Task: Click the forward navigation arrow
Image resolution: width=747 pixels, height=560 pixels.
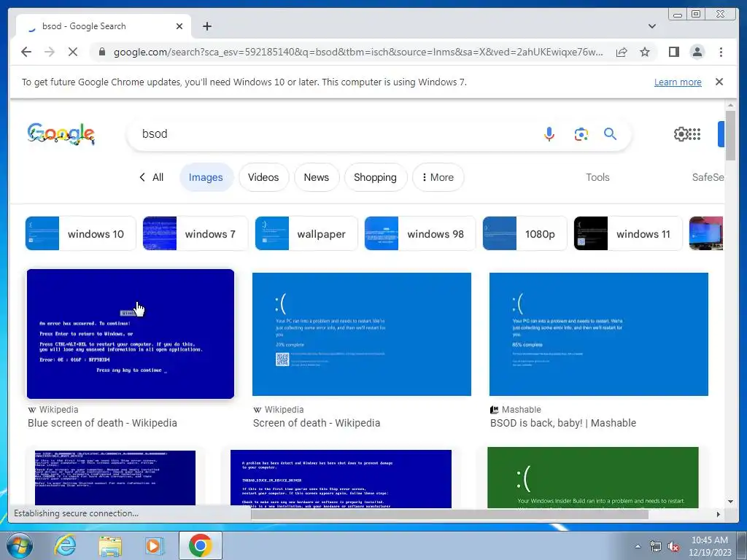Action: [50, 52]
